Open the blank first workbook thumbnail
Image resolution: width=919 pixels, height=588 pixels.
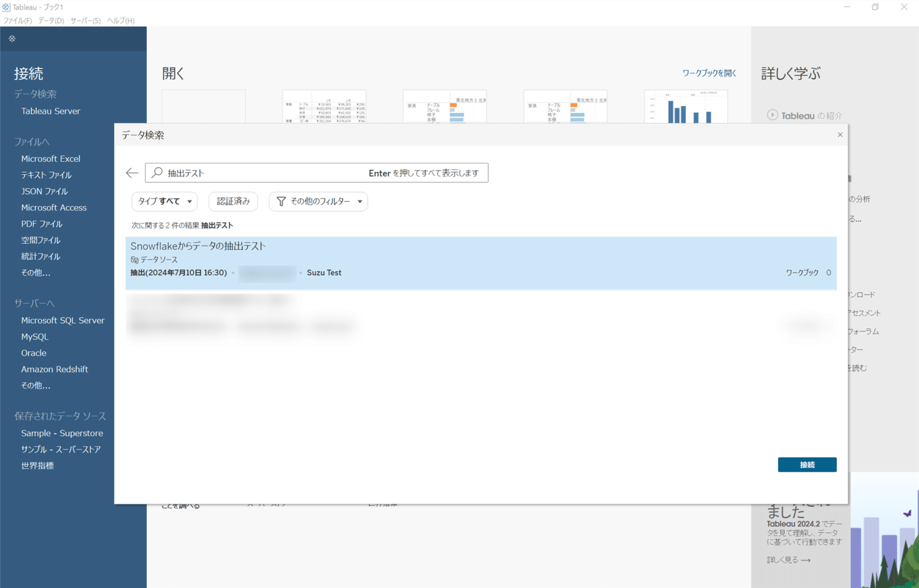click(204, 107)
